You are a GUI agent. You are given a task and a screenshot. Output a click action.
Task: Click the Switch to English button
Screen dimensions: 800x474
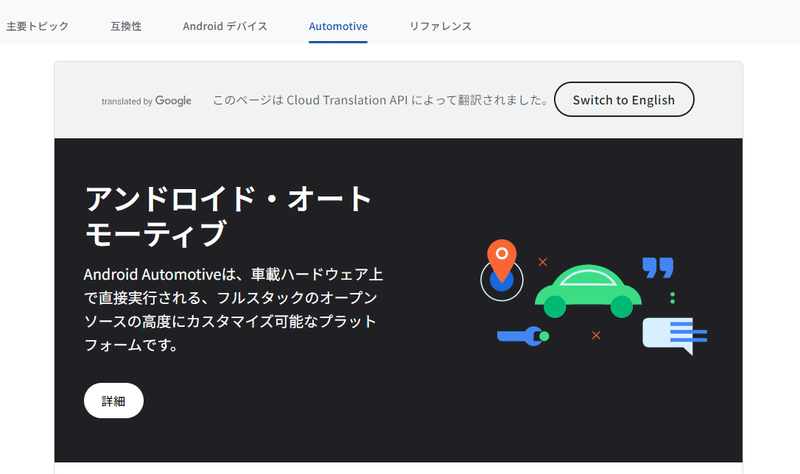624,99
